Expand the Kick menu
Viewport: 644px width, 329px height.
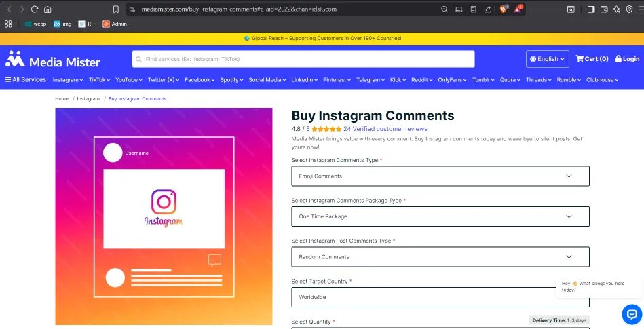tap(398, 79)
